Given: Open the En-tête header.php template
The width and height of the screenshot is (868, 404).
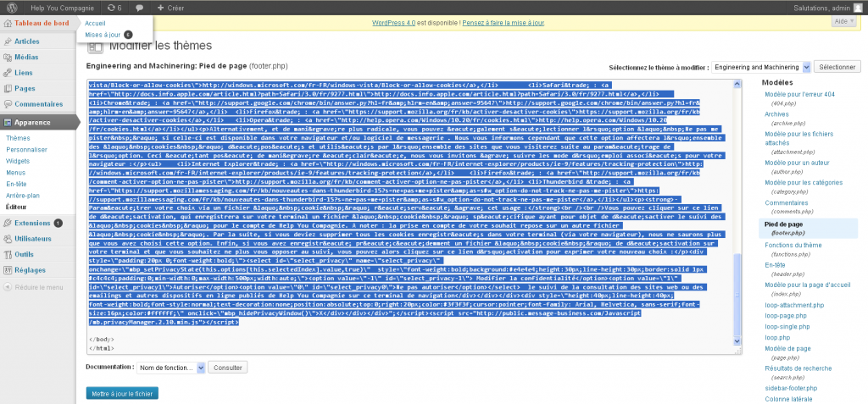Looking at the screenshot, I should (776, 265).
